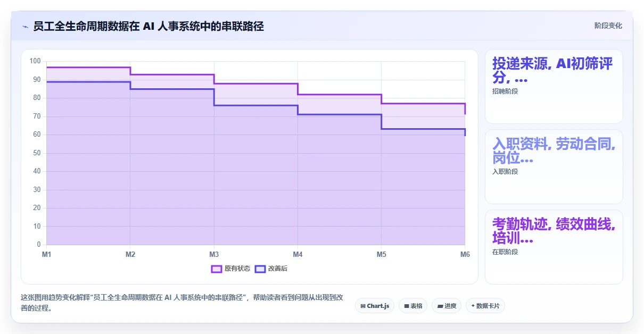
Task: Click the M3 axis label
Action: pyautogui.click(x=214, y=254)
